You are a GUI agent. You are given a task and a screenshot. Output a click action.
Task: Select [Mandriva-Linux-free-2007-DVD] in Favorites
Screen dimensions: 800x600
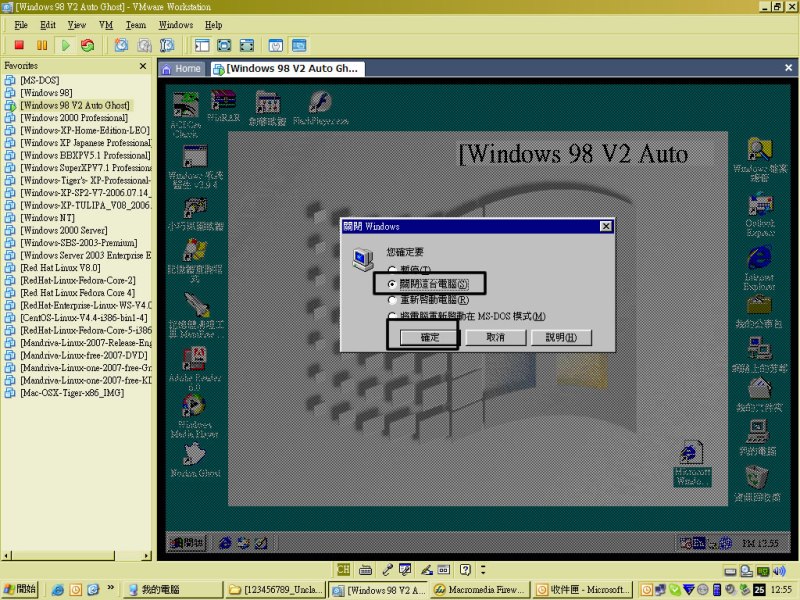84,355
